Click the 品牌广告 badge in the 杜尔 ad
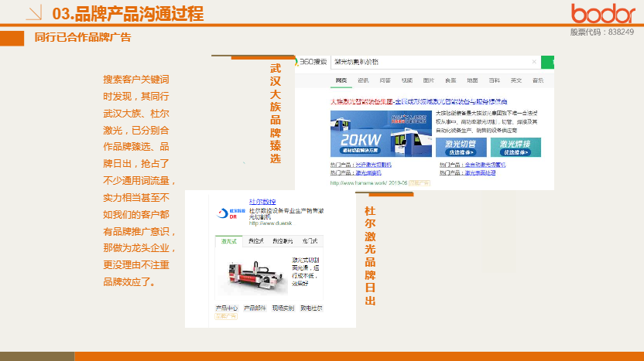Screen dimensions: 644x361 click(226, 316)
